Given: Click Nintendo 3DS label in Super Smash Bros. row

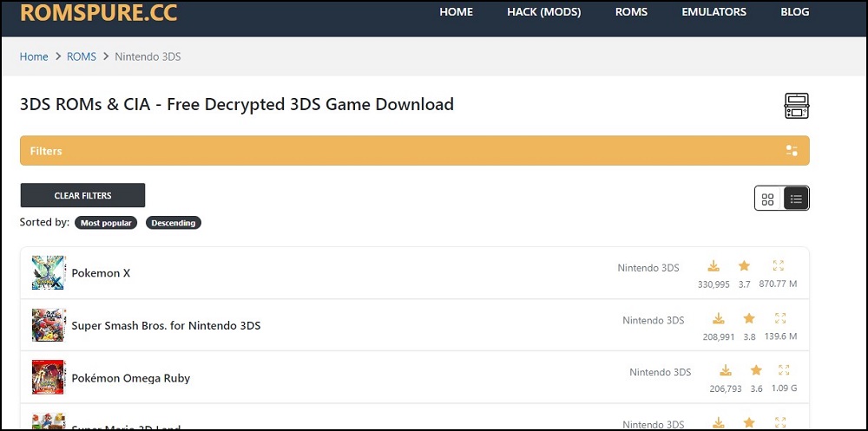Looking at the screenshot, I should point(654,320).
